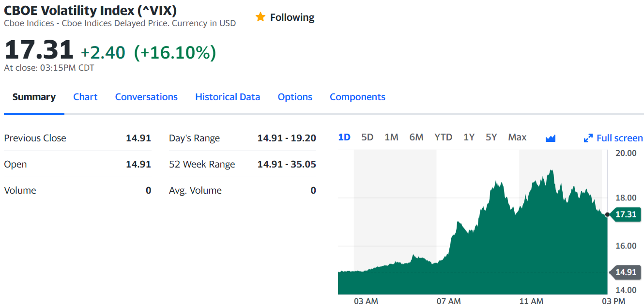Click the chart peak near 11 AM

click(551, 171)
